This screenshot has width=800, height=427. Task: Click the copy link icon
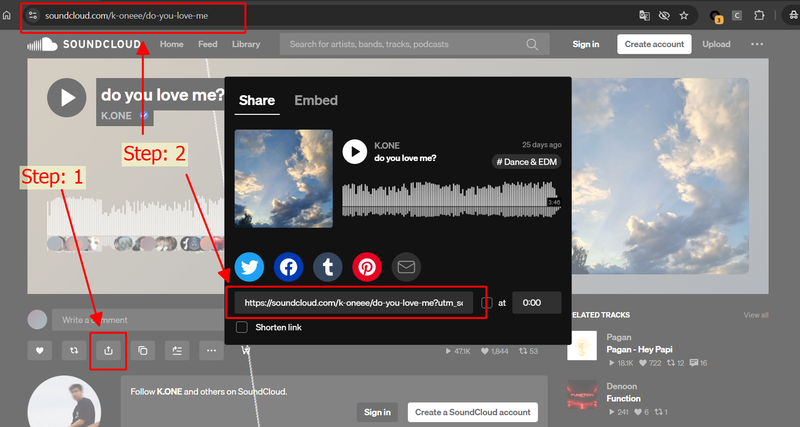click(143, 350)
